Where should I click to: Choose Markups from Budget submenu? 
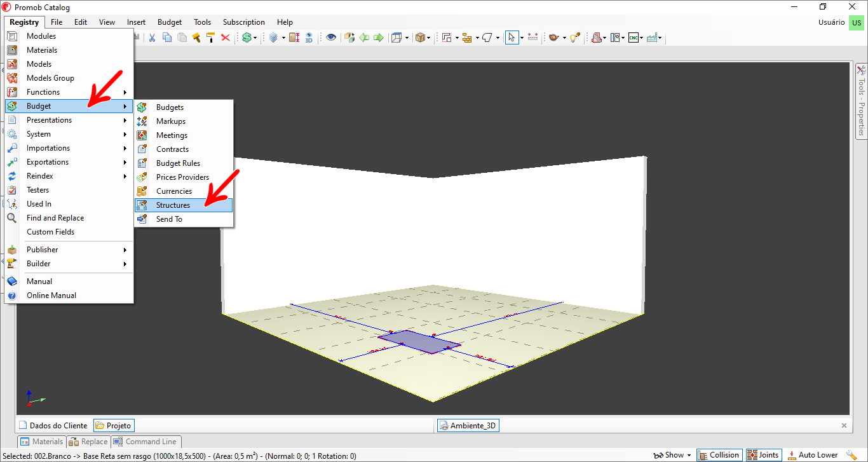(184, 121)
